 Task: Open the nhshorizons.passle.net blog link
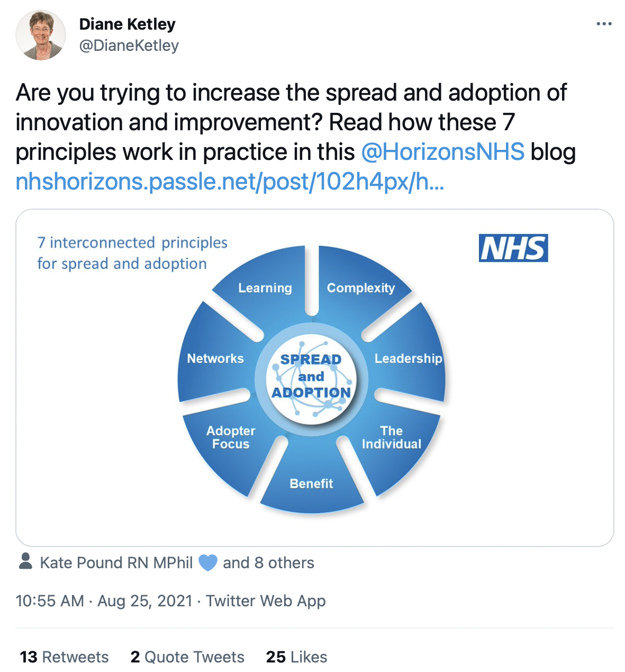230,182
